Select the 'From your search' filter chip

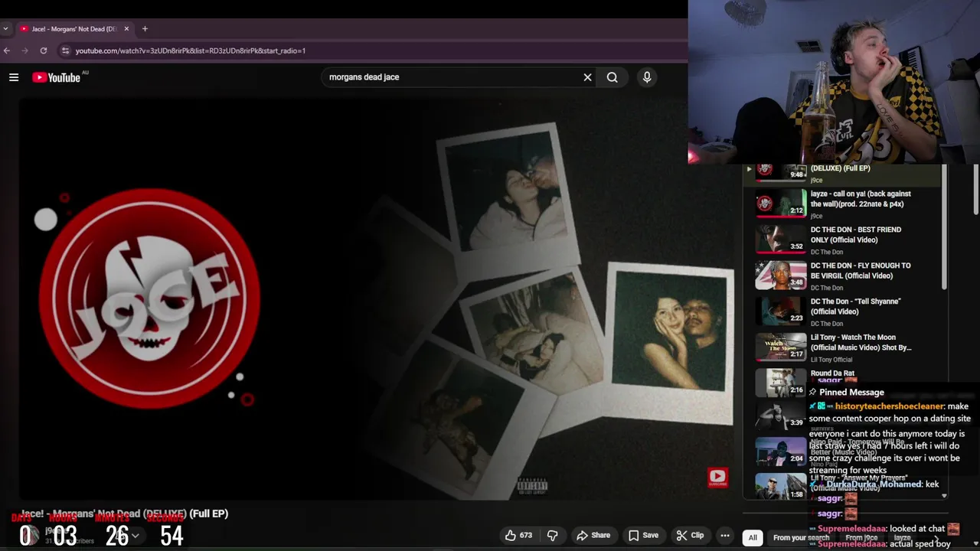[x=801, y=537]
